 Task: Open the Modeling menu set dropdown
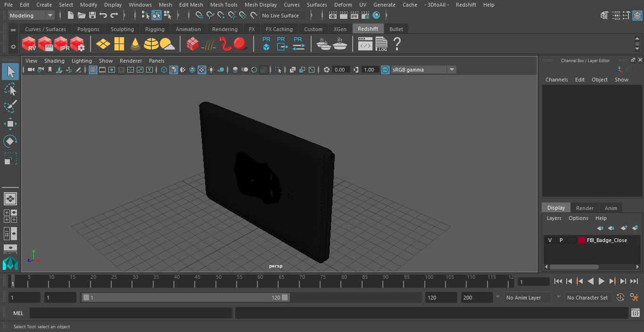pyautogui.click(x=32, y=16)
